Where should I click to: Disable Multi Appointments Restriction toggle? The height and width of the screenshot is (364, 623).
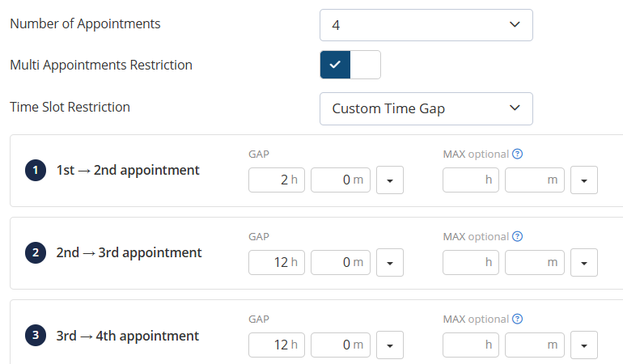pos(350,65)
